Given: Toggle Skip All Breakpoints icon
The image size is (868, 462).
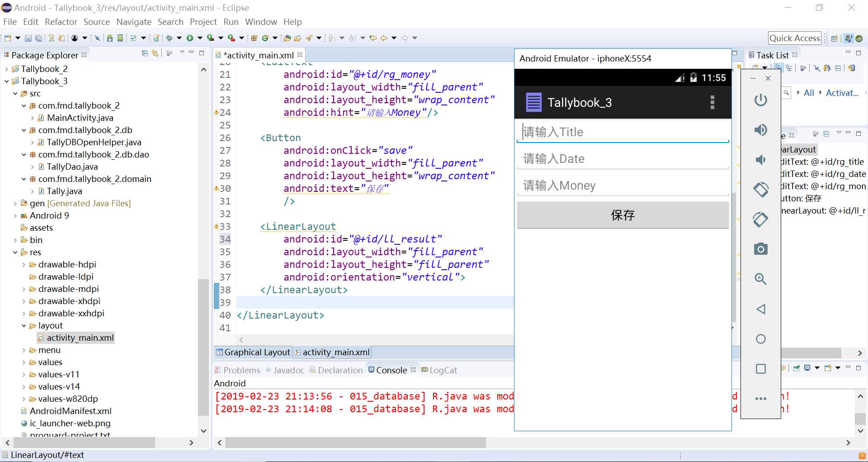Looking at the screenshot, I should [x=97, y=38].
